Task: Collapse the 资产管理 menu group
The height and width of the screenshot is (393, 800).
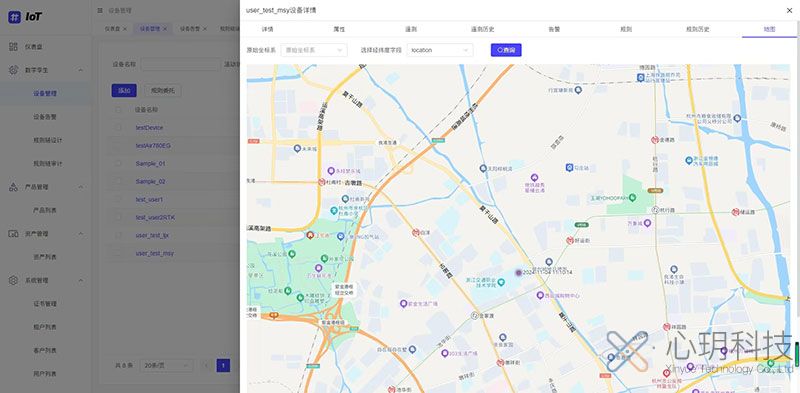Action: pos(81,233)
